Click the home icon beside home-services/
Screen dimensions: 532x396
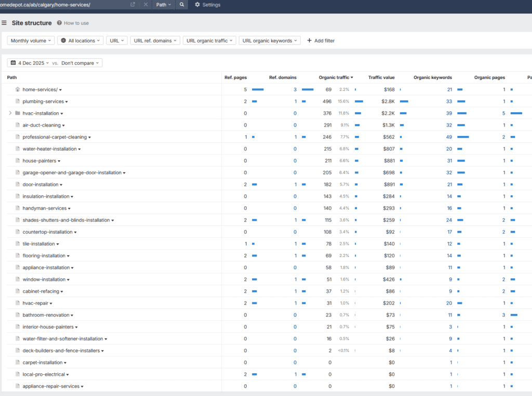[17, 89]
